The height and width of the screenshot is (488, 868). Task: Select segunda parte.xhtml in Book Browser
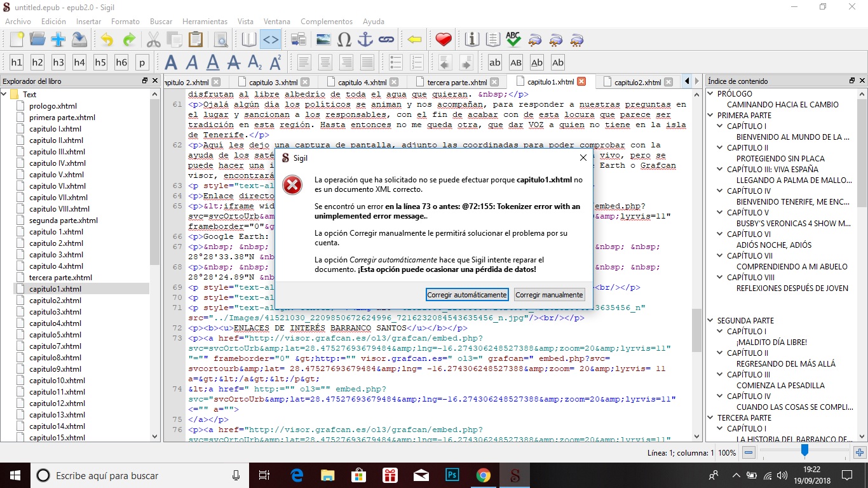(64, 220)
